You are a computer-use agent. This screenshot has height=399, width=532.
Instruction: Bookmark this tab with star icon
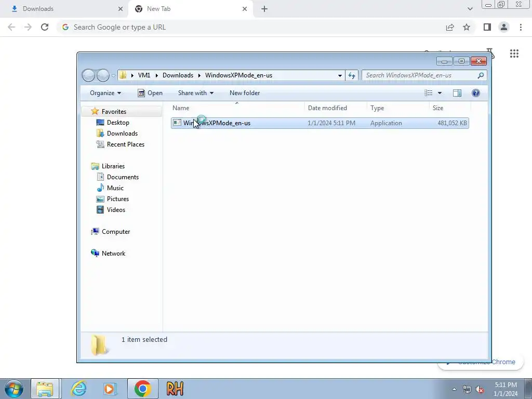pyautogui.click(x=467, y=27)
